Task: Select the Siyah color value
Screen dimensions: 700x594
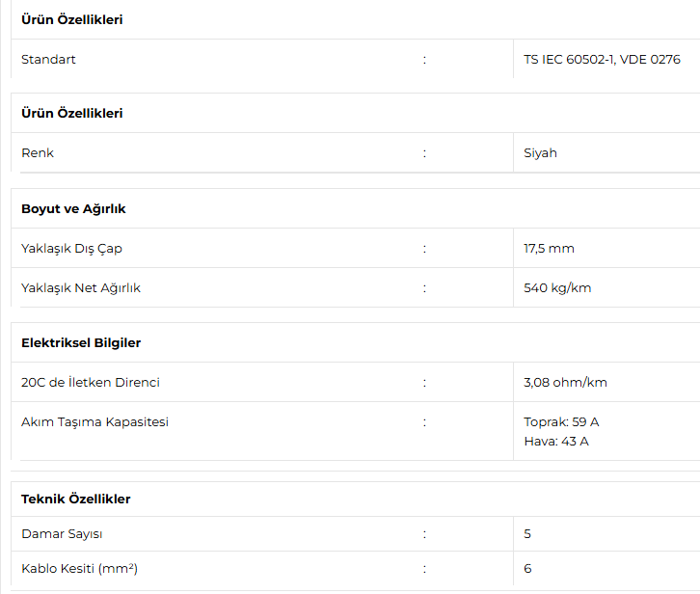Action: pos(540,153)
